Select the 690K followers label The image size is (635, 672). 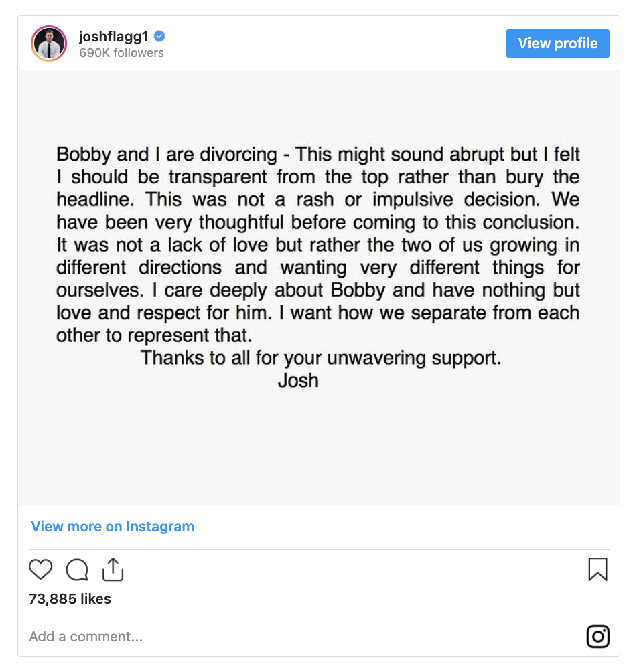click(121, 53)
